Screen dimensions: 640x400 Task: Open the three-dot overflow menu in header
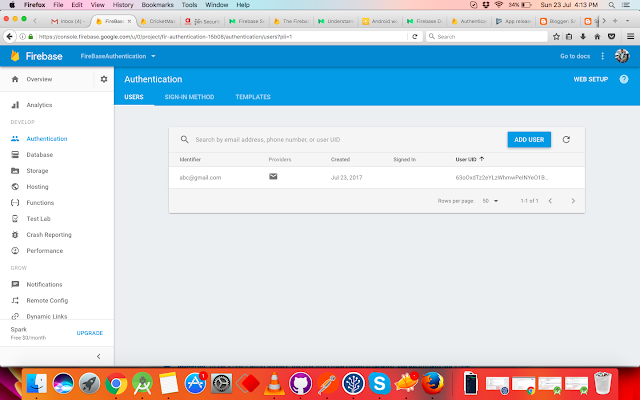tap(602, 56)
